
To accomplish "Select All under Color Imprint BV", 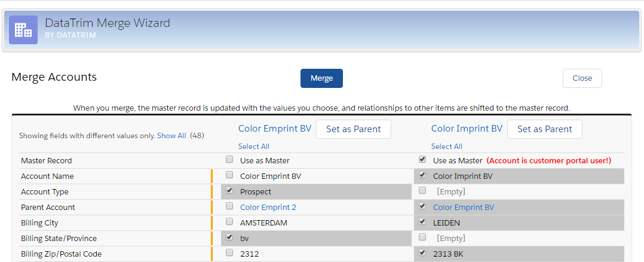I will point(447,147).
